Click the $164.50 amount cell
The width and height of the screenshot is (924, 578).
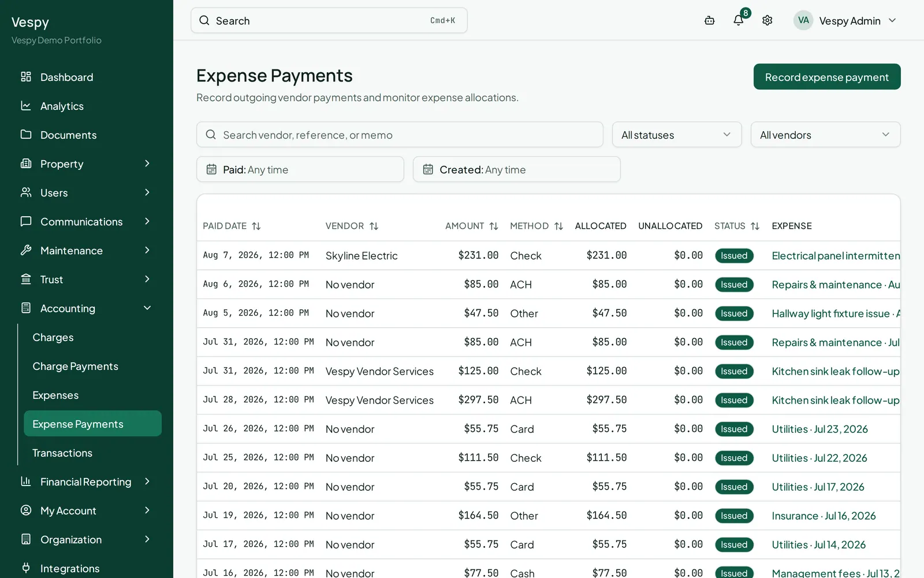click(478, 516)
